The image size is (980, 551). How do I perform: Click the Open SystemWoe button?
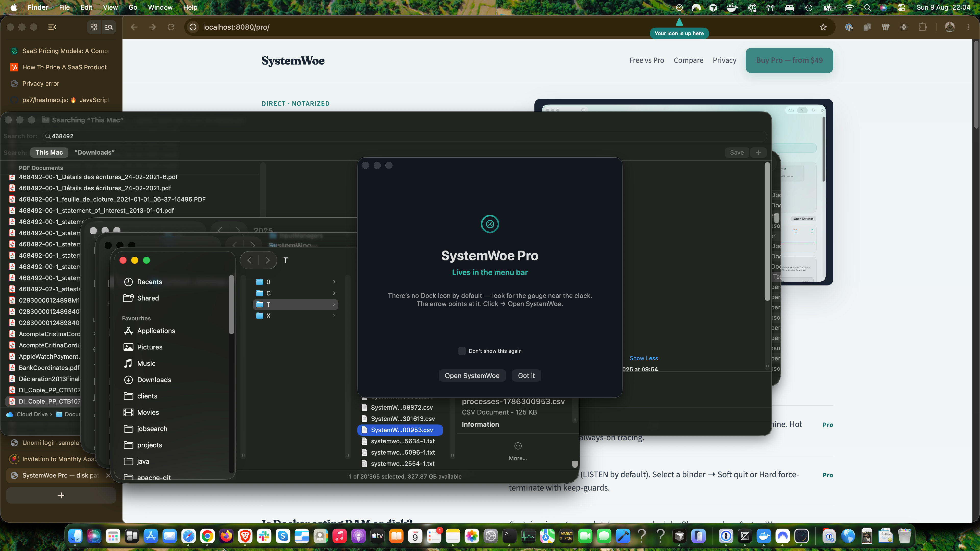point(472,375)
